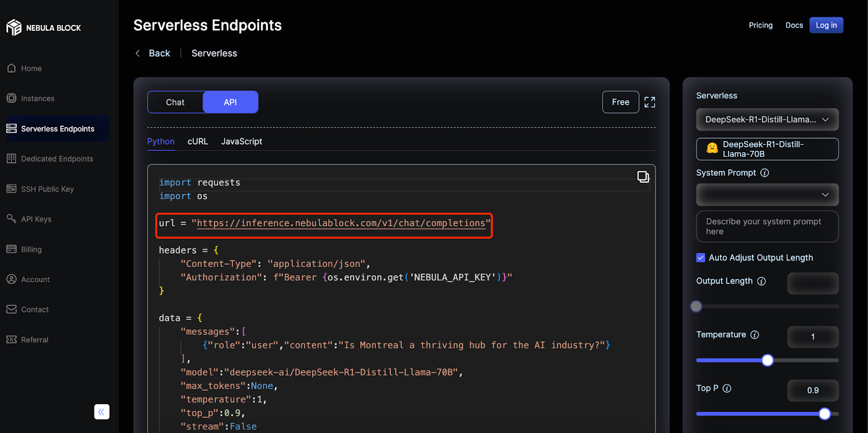Viewport: 868px width, 433px height.
Task: Expand the System Prompt preset dropdown
Action: (x=767, y=195)
